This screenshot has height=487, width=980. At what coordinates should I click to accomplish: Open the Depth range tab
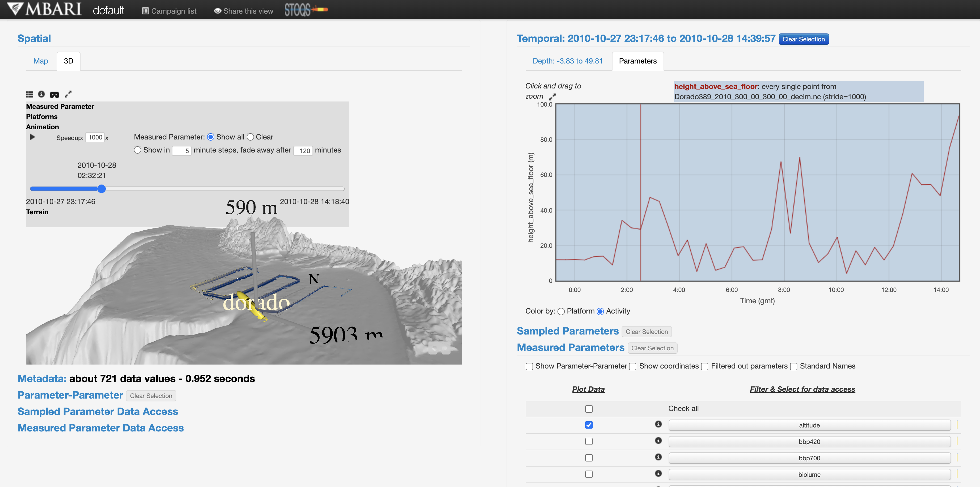(x=568, y=61)
